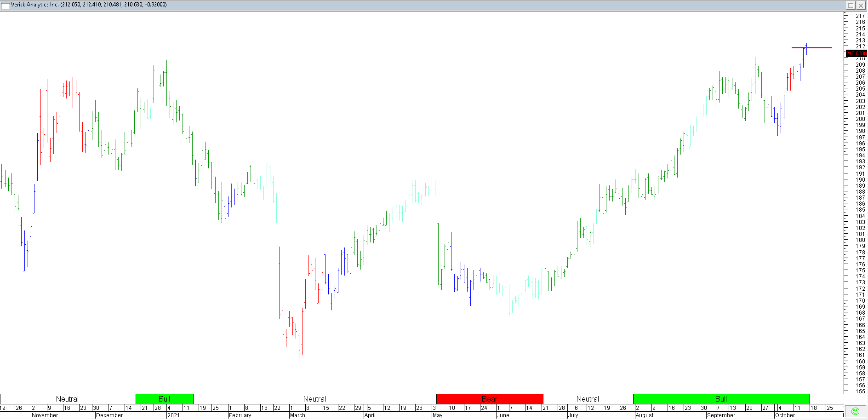Click the chart window icon beside Verisk title
The width and height of the screenshot is (868, 420).
(5, 5)
